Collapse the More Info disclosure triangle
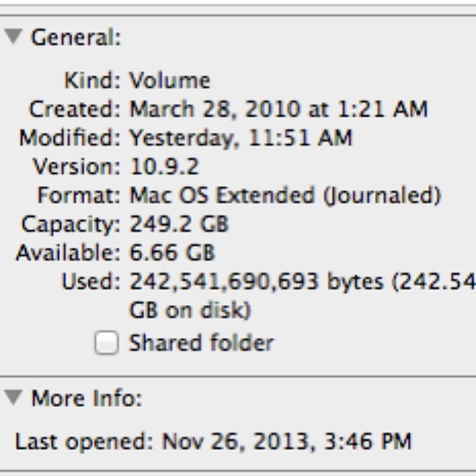476x476 pixels. click(12, 399)
